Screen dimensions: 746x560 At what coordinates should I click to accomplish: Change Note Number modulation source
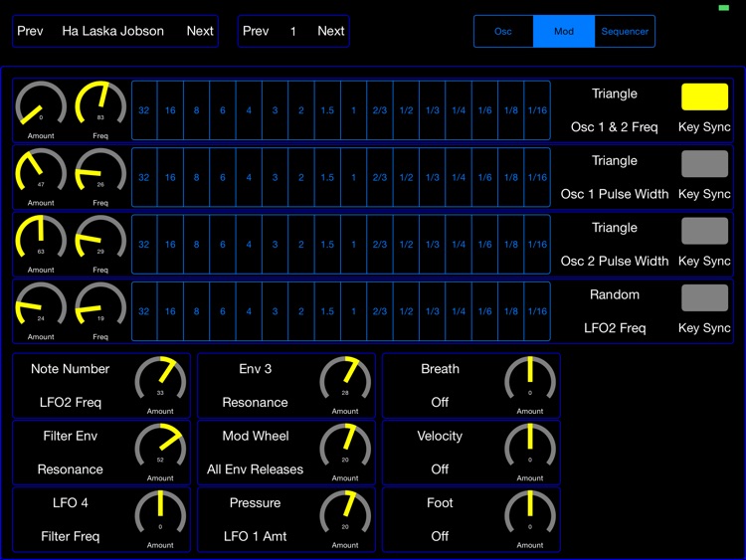(x=71, y=369)
